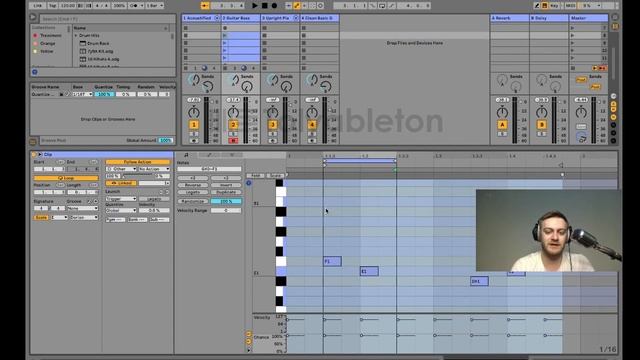Toggle return A activator button

pos(502,125)
